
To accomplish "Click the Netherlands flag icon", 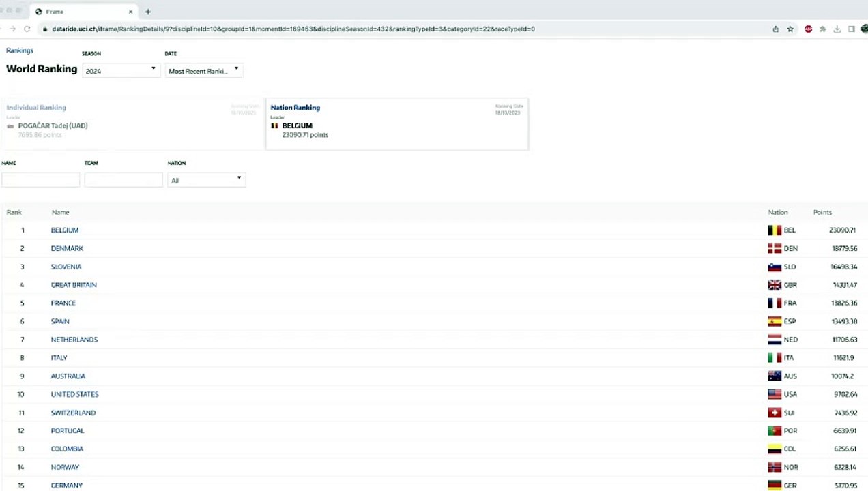I will tap(775, 340).
